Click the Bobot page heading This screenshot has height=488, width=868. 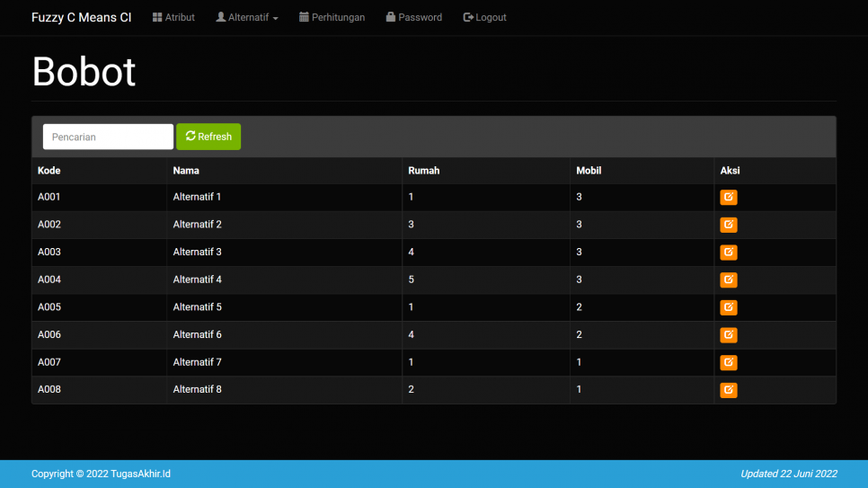(x=84, y=72)
